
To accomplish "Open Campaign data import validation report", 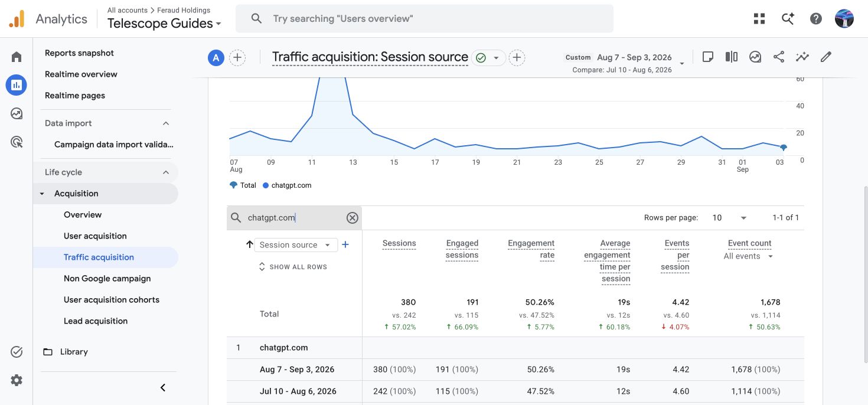I will click(x=114, y=145).
